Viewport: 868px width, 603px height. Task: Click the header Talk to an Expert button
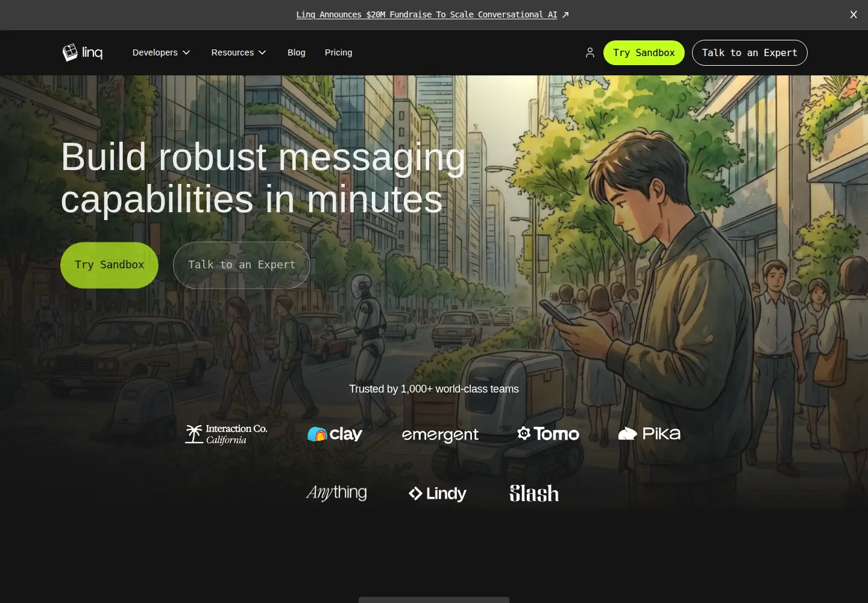(749, 52)
